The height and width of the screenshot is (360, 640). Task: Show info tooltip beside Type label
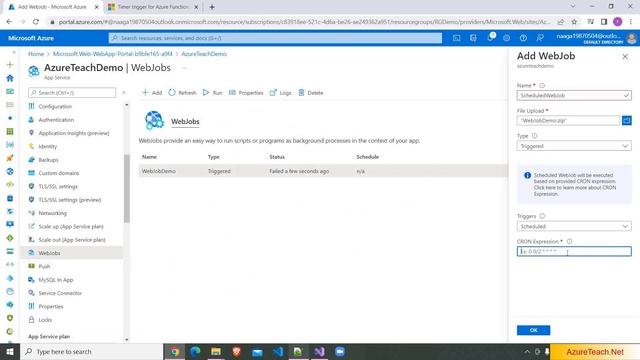534,136
